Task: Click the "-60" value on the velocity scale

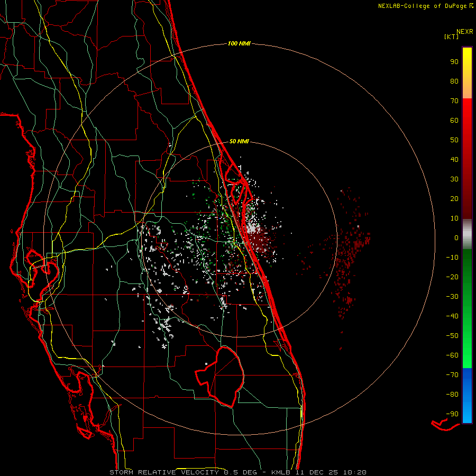Action: 452,355
